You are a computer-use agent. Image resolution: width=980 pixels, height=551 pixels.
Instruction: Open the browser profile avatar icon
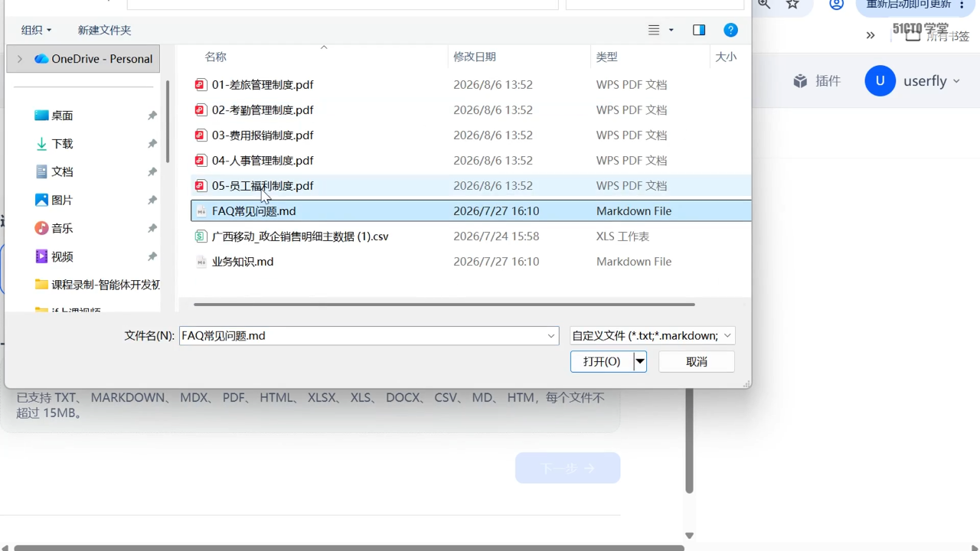tap(837, 4)
